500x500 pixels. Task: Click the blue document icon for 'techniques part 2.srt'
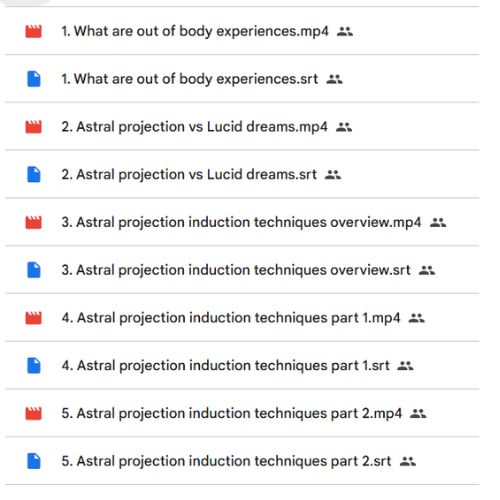coord(34,461)
